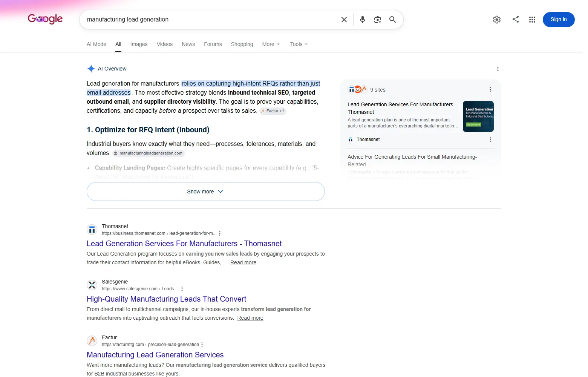The width and height of the screenshot is (588, 377).
Task: Expand AI Overview with Show more
Action: [x=206, y=192]
